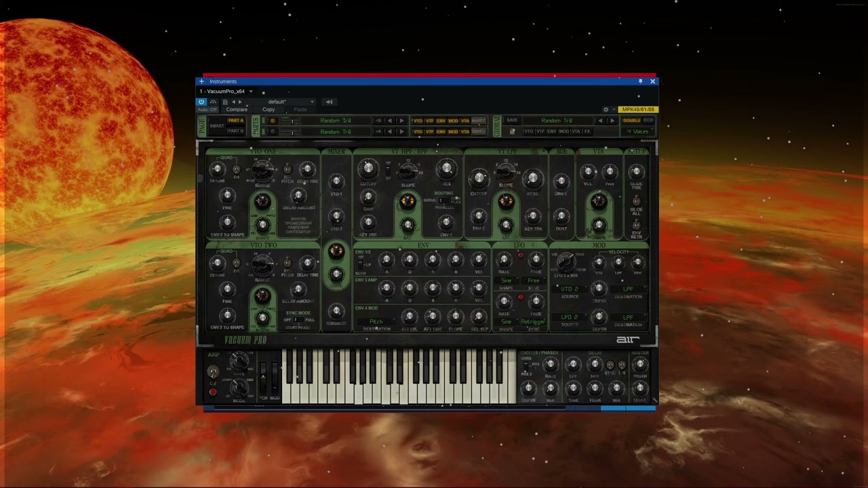Load previous preset with host left arrow

[233, 102]
